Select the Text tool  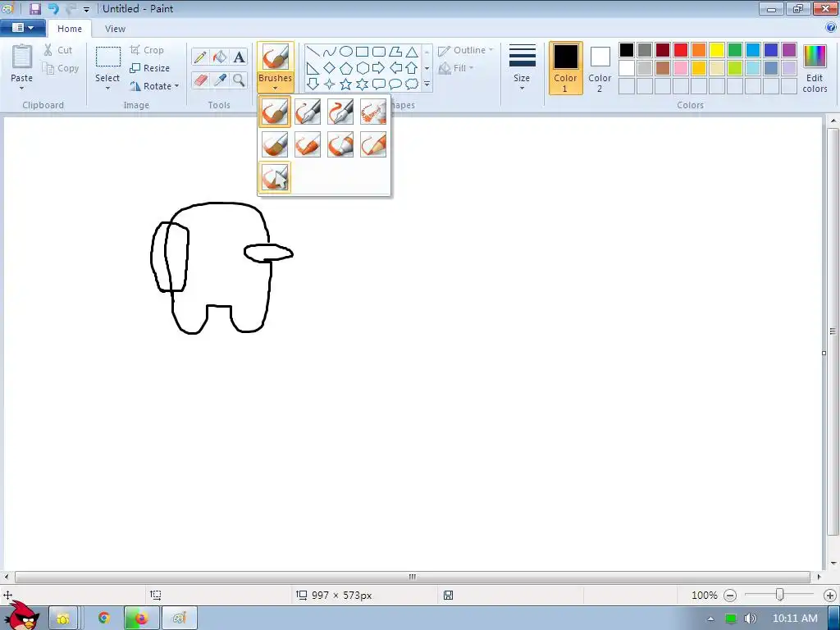click(239, 57)
